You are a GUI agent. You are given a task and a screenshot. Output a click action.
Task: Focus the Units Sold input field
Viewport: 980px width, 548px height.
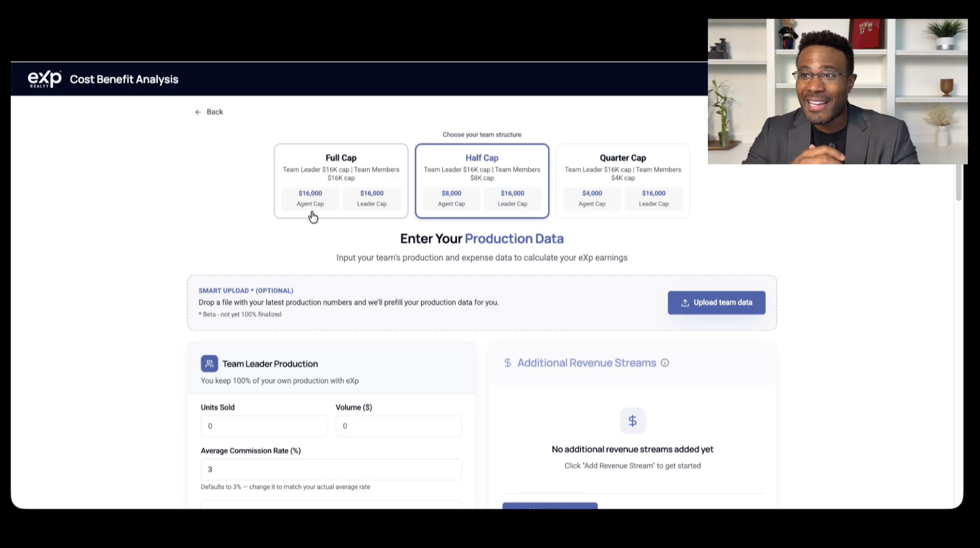coord(264,426)
